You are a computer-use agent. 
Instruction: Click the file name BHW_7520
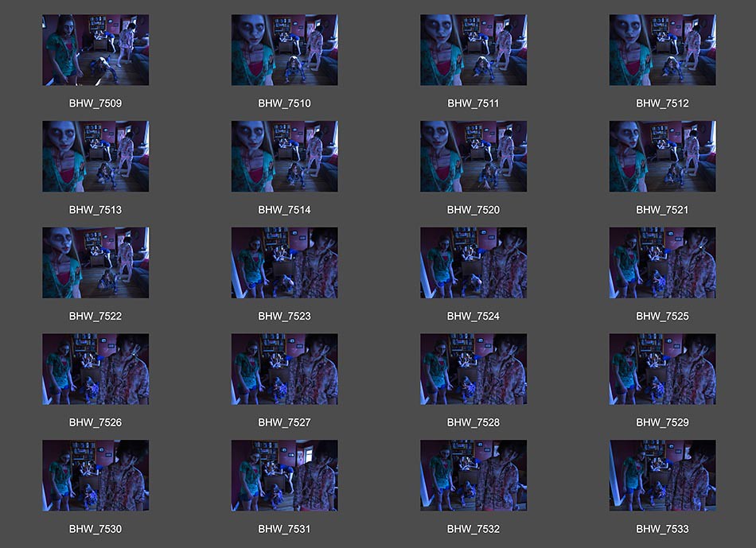[x=473, y=210]
